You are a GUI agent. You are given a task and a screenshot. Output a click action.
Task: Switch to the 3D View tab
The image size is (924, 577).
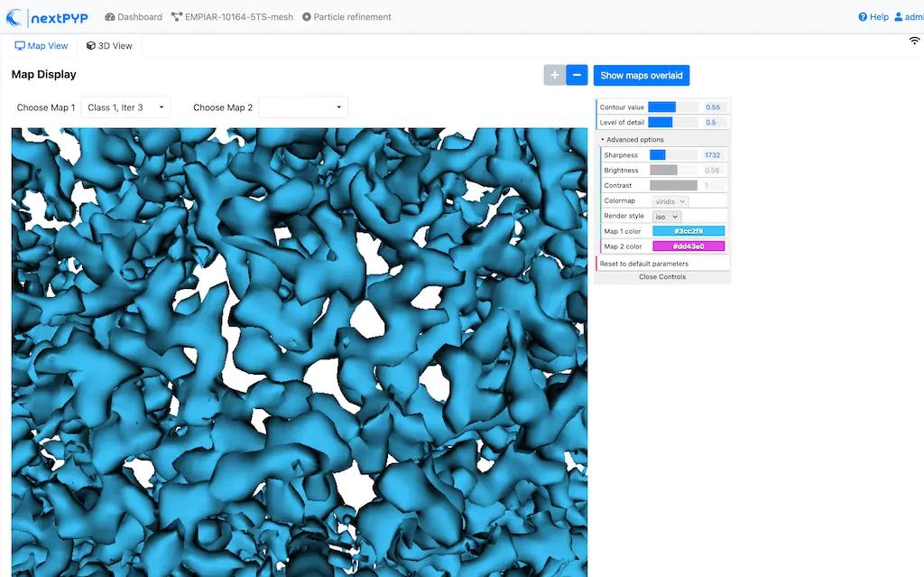tap(109, 45)
